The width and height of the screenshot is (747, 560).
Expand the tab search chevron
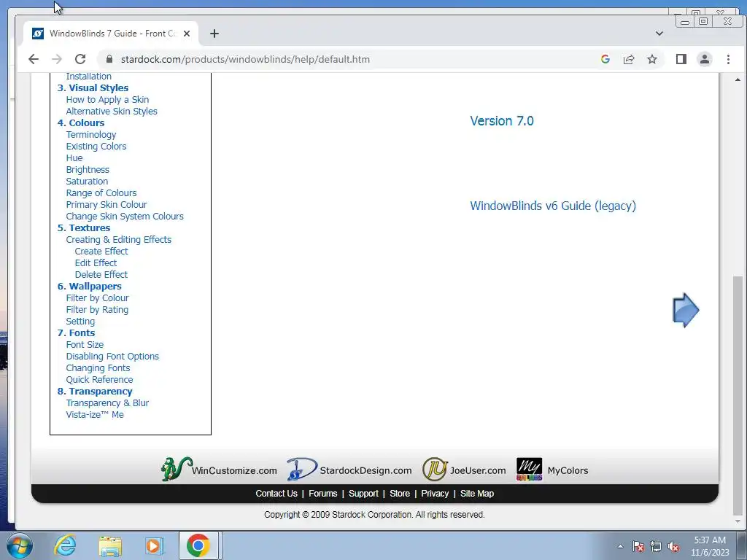[x=659, y=34]
